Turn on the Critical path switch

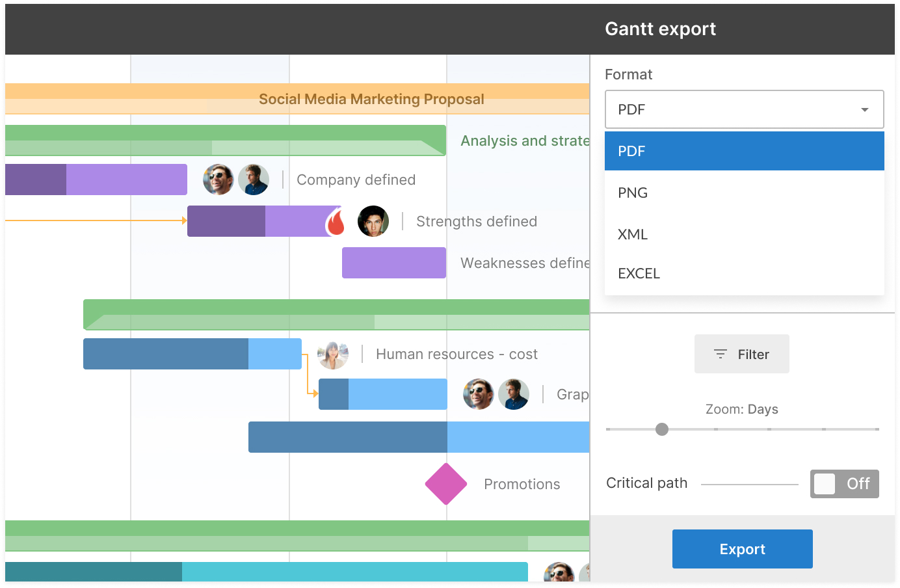point(844,484)
